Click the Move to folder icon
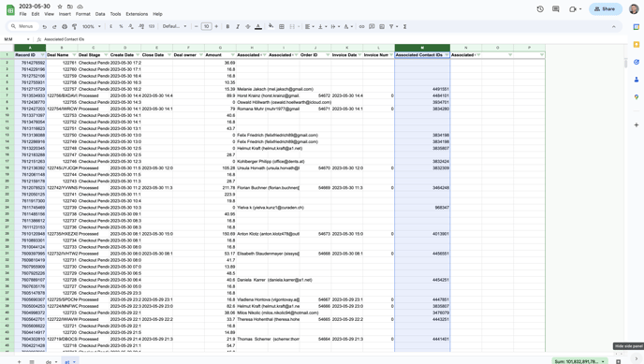 (x=70, y=7)
